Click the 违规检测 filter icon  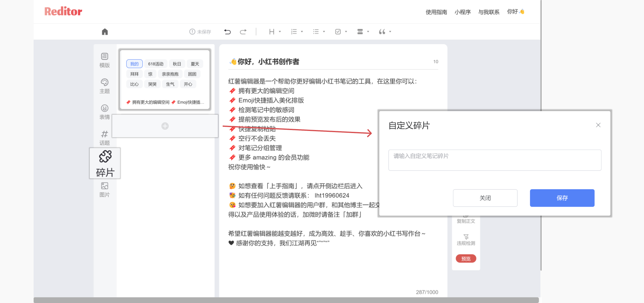click(x=466, y=240)
